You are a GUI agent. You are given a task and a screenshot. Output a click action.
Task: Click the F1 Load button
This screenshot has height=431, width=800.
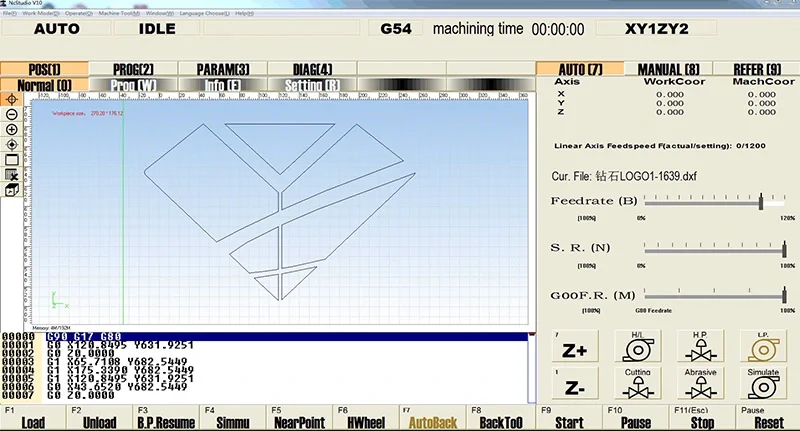(33, 418)
